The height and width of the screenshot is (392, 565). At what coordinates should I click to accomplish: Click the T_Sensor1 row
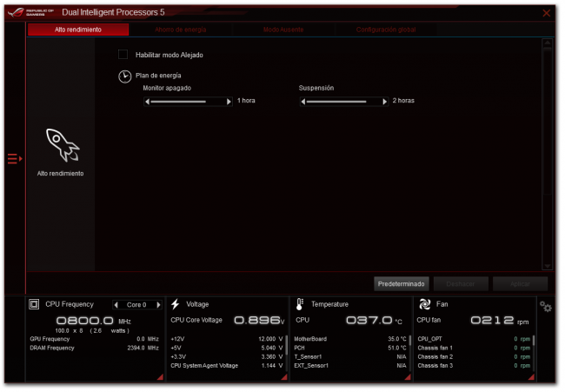pos(350,356)
